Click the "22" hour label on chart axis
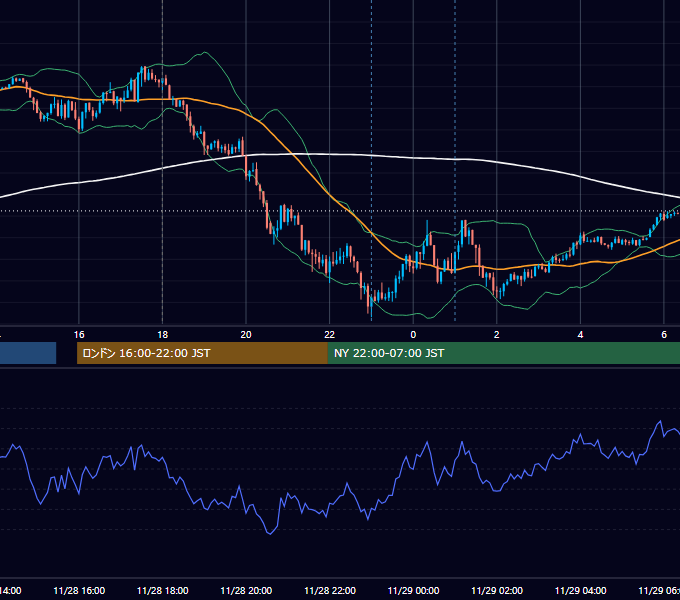The width and height of the screenshot is (680, 600). 330,335
